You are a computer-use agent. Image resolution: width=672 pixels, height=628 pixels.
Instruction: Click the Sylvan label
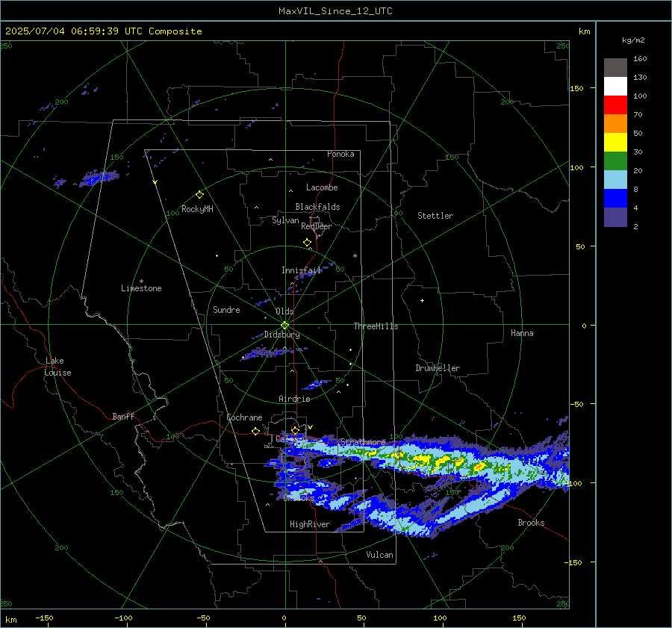(285, 220)
